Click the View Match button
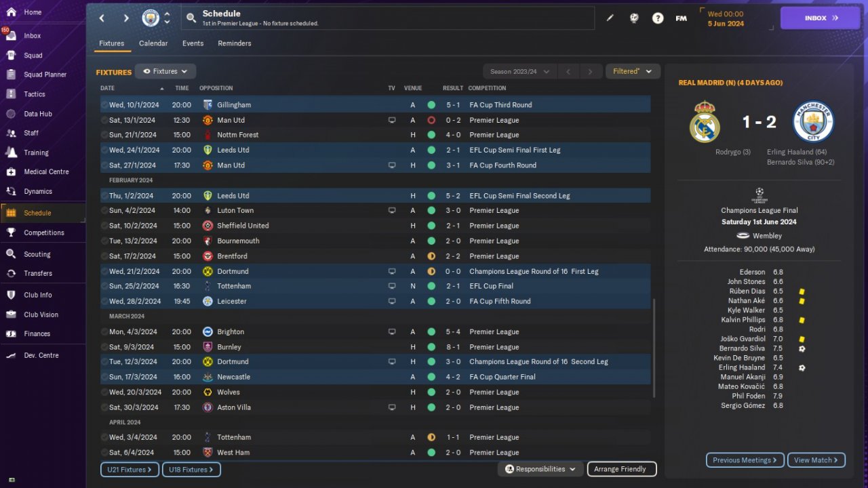The height and width of the screenshot is (488, 868). click(816, 460)
